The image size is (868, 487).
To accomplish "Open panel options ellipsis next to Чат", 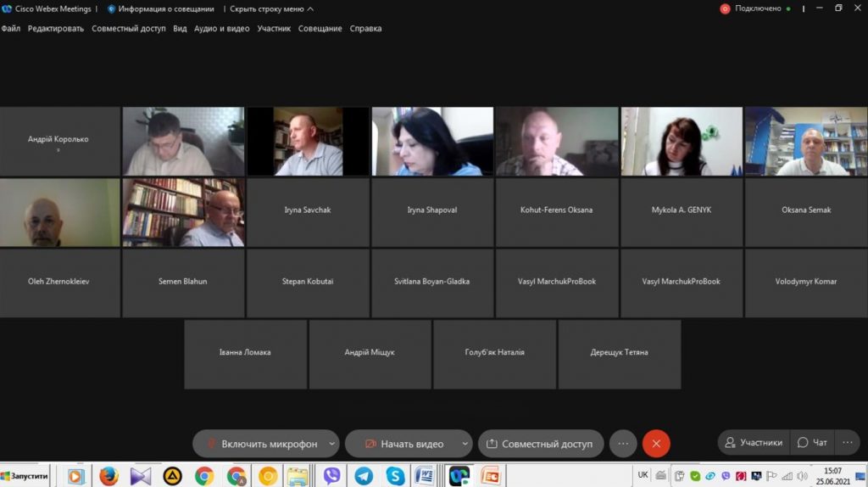I will click(846, 443).
